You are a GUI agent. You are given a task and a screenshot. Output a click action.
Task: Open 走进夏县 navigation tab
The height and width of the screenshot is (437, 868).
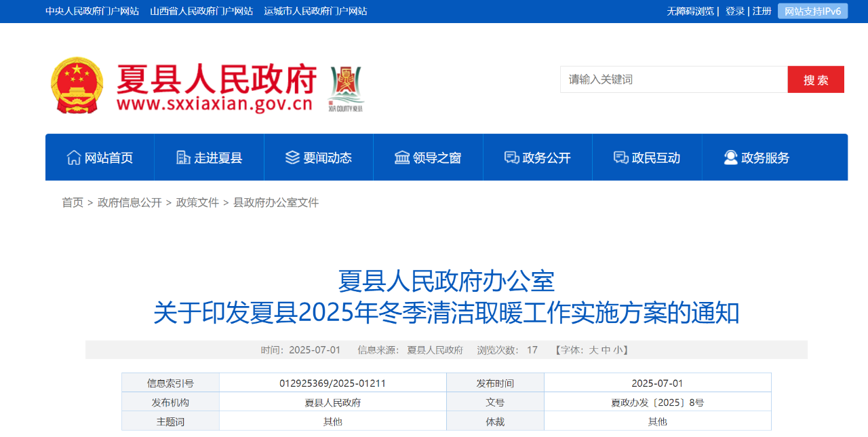(x=210, y=157)
